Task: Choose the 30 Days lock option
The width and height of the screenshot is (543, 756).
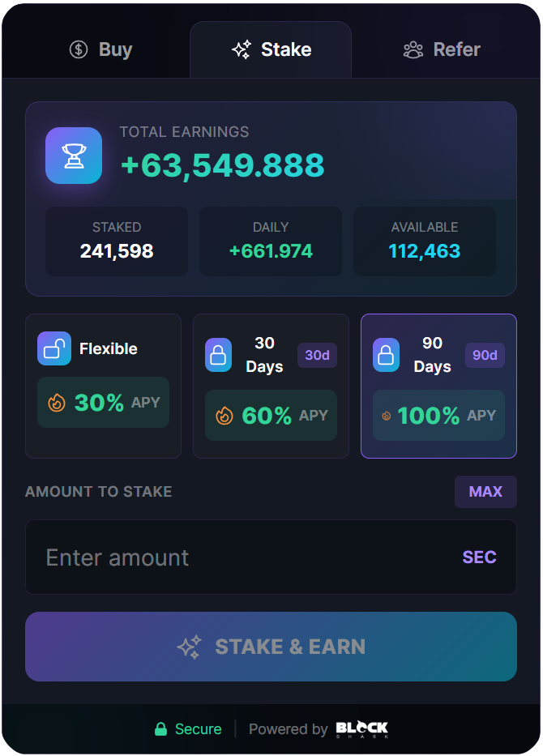Action: (271, 386)
